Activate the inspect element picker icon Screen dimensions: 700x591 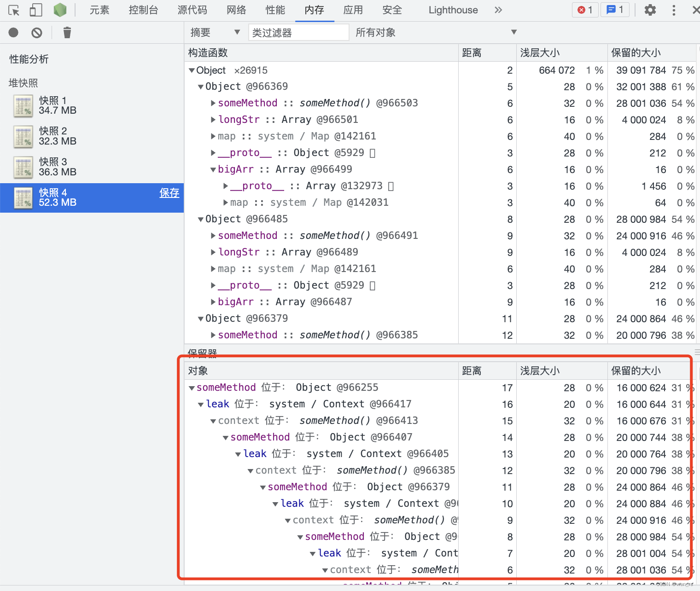tap(14, 10)
